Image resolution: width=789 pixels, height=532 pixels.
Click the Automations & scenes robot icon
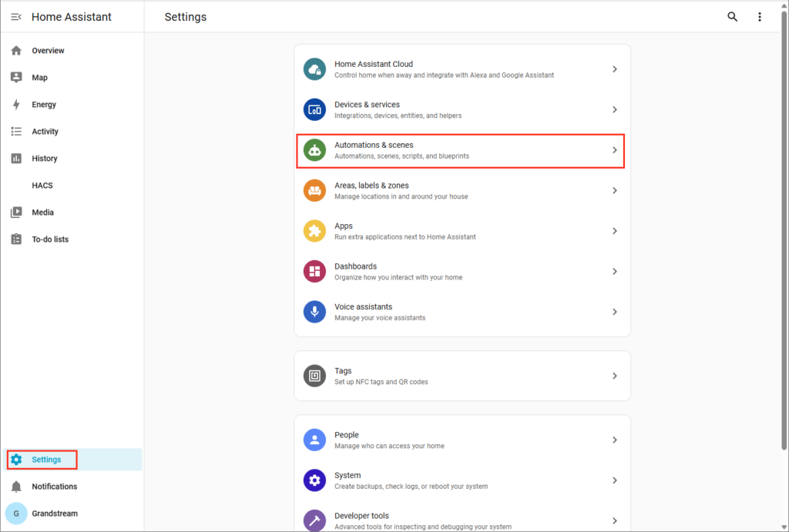click(314, 150)
